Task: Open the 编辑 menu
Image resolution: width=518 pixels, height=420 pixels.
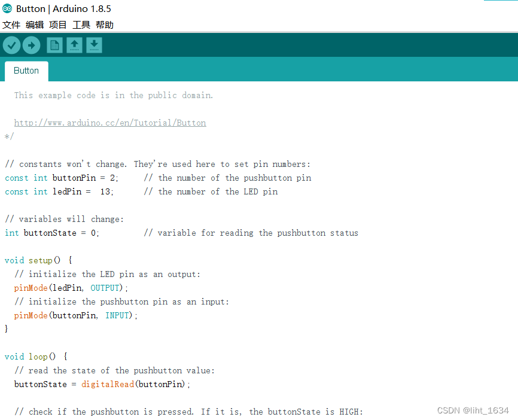Action: (x=35, y=25)
